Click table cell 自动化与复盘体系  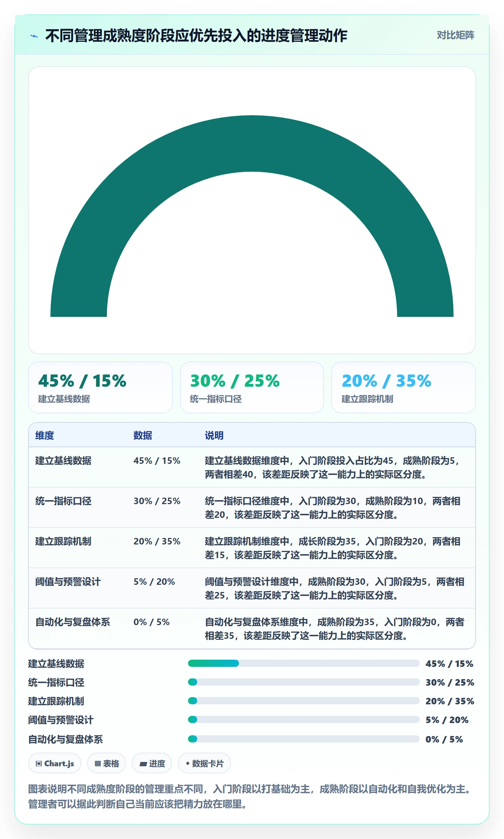73,622
